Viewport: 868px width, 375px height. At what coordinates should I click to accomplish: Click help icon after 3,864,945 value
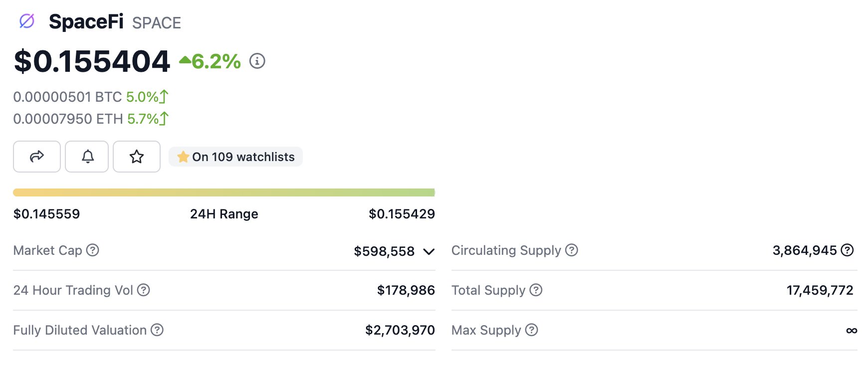(847, 250)
